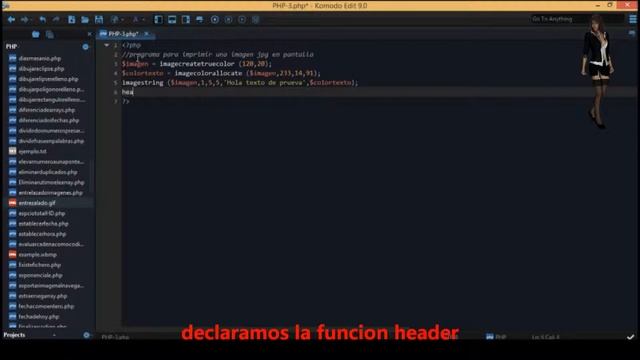
Task: Open ejemplo.txt in the file list
Action: (x=32, y=151)
